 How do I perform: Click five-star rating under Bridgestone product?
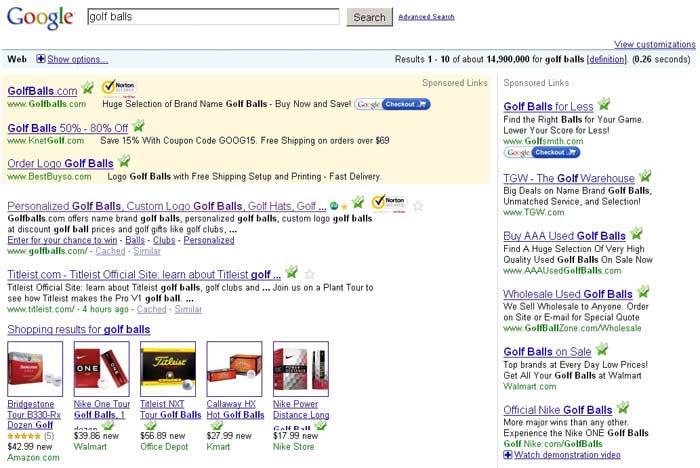click(25, 436)
